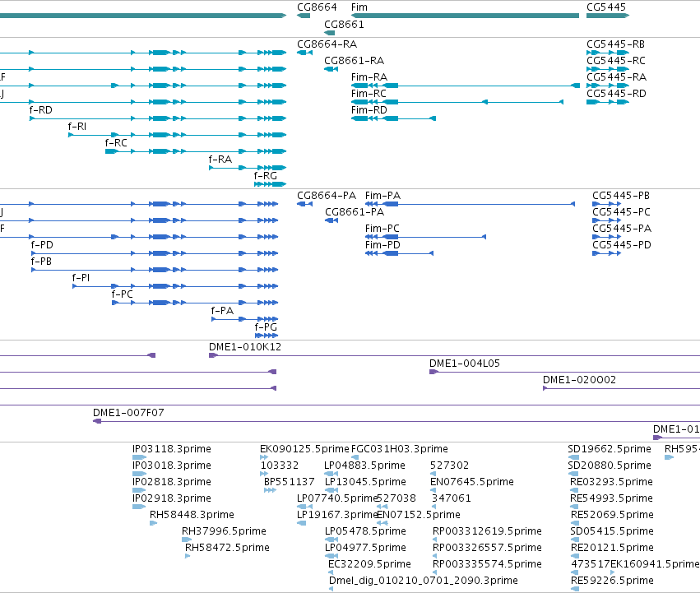This screenshot has width=700, height=593.
Task: Click the RE03293.5prime EST label
Action: click(612, 482)
